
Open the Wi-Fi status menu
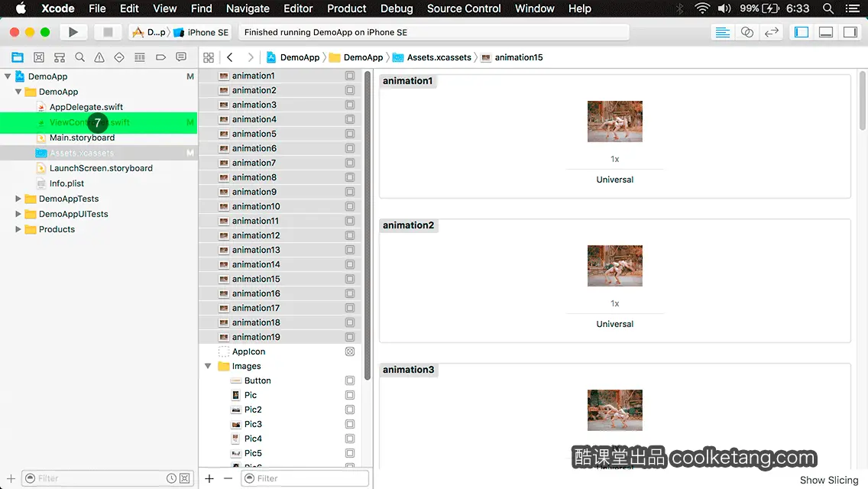click(702, 8)
